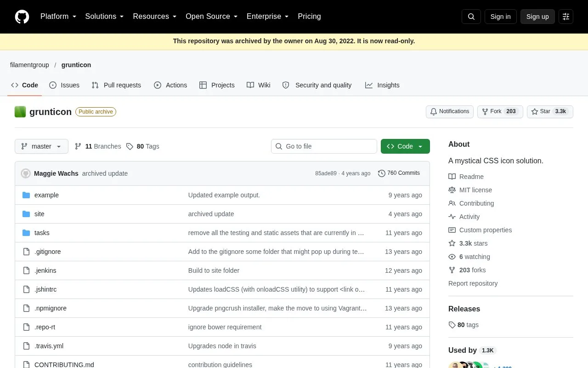Open the .jshintrc file
Viewport: 588px width, 368px height.
click(45, 289)
